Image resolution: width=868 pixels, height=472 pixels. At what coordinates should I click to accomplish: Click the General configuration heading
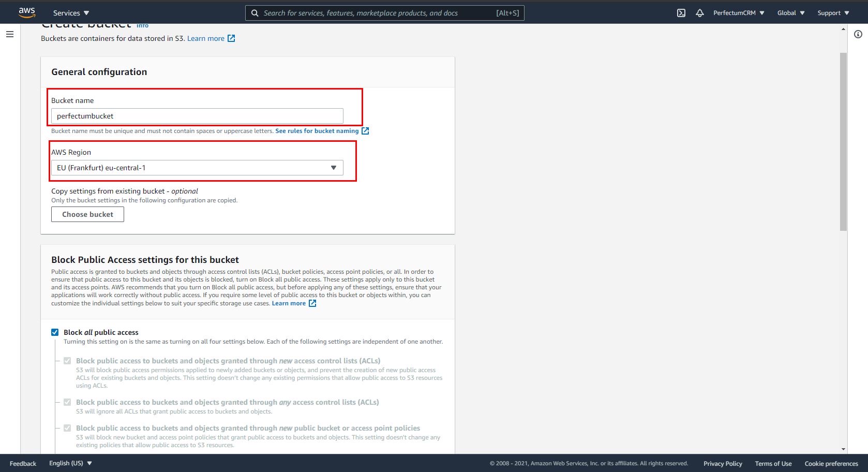99,72
